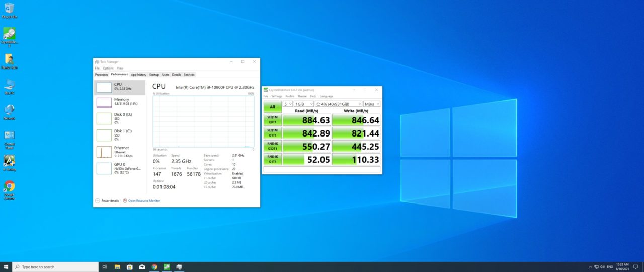Viewport: 644px width, 272px height.
Task: Select Disk 0 (D:) performance entry
Action: pyautogui.click(x=120, y=118)
